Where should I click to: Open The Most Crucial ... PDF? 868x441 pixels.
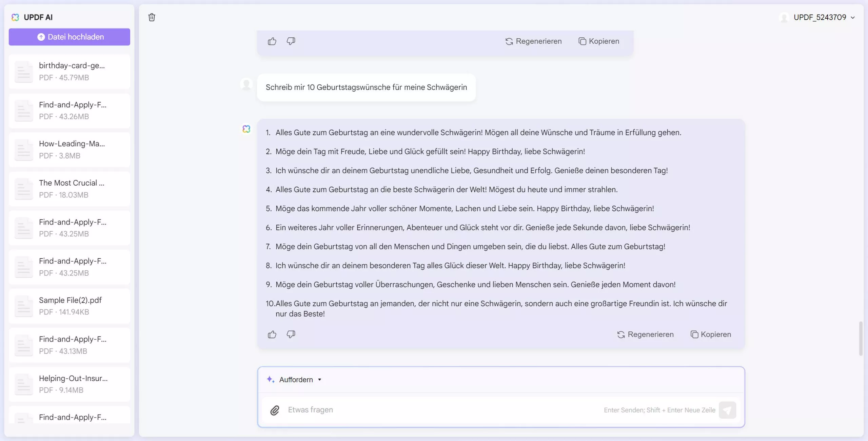click(x=70, y=189)
